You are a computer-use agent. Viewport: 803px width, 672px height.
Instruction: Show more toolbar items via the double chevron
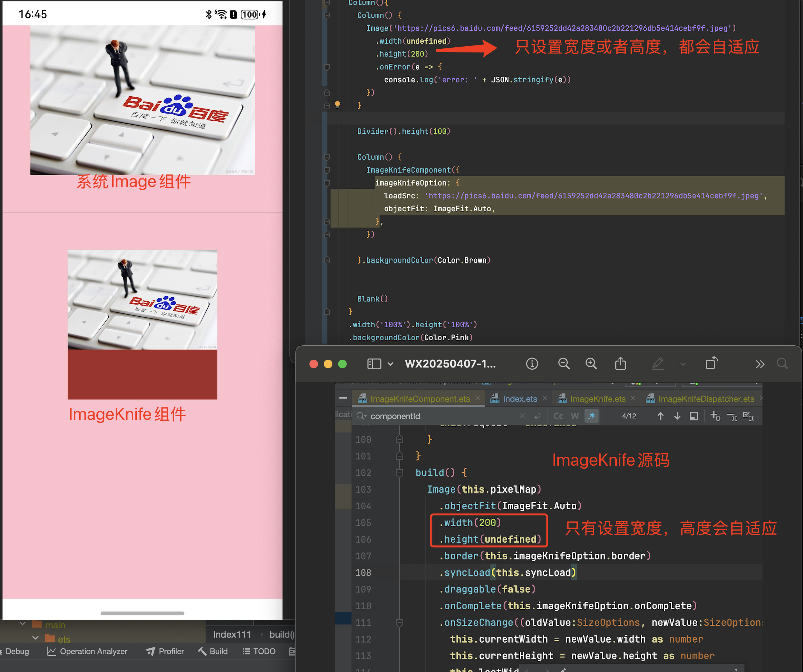click(x=760, y=364)
